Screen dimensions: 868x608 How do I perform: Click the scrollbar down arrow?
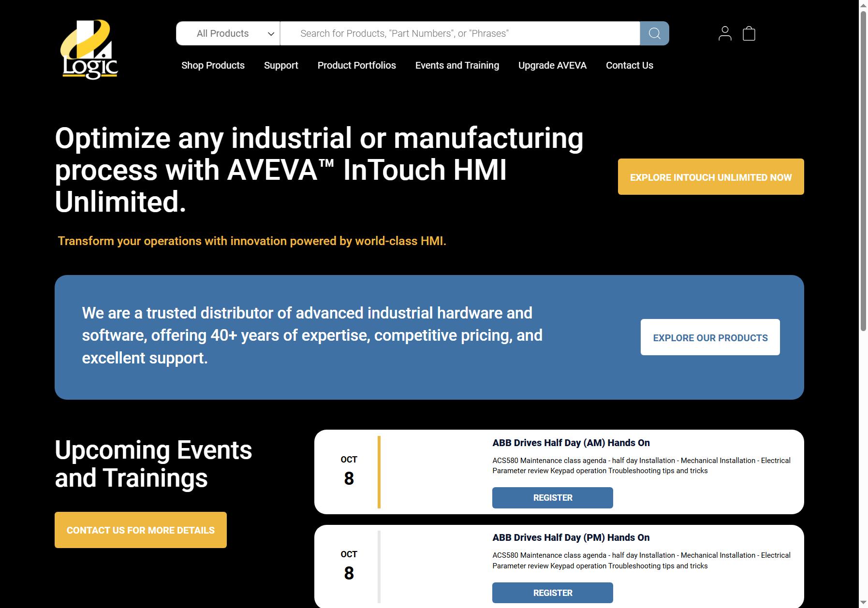[x=863, y=603]
